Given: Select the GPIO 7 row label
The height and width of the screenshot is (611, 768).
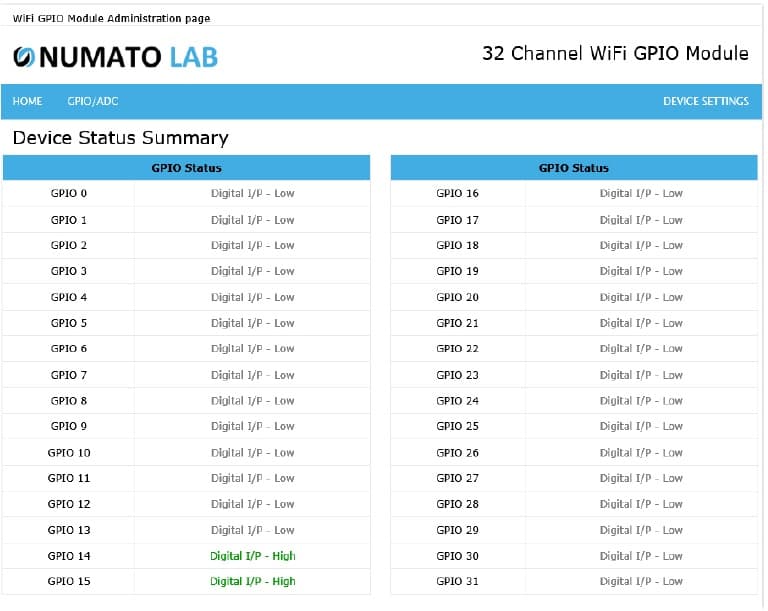Looking at the screenshot, I should pos(68,375).
